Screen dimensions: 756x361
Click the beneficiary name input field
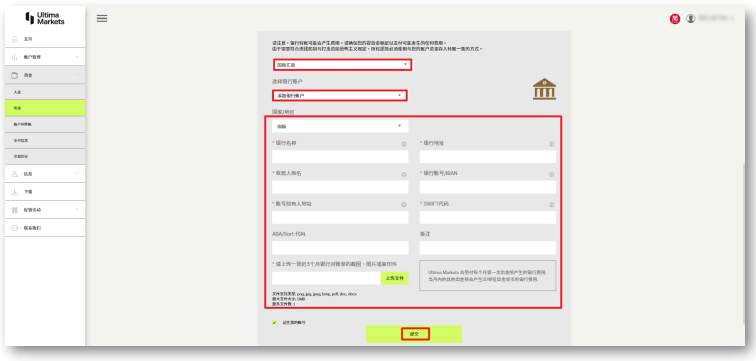point(340,187)
